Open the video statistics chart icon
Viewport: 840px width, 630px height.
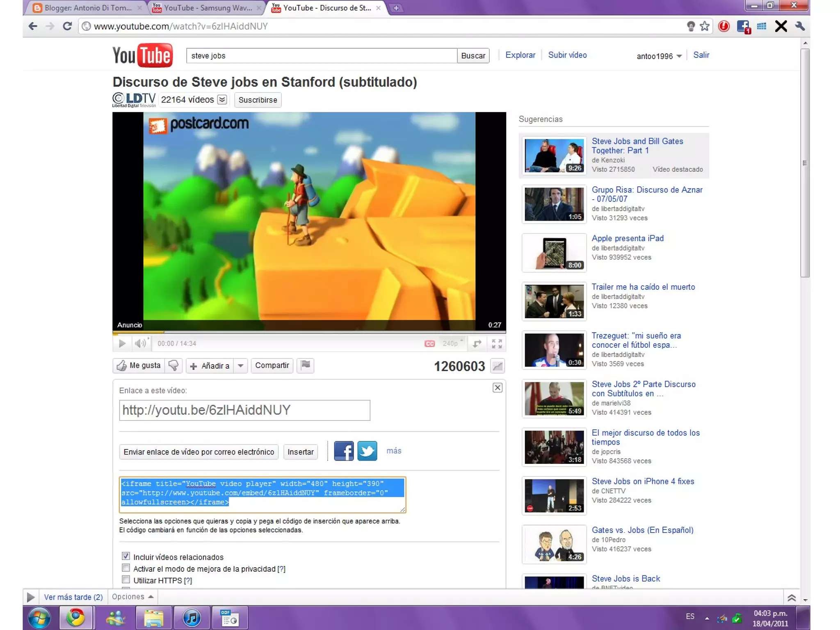click(x=498, y=366)
